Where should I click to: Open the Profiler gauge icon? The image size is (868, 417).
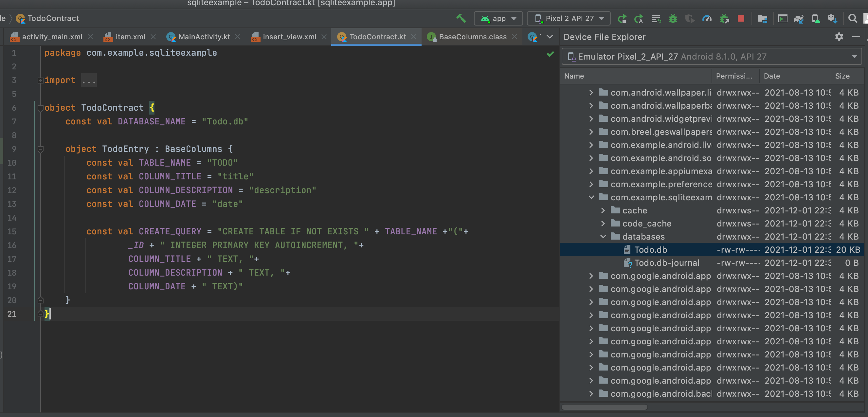707,19
